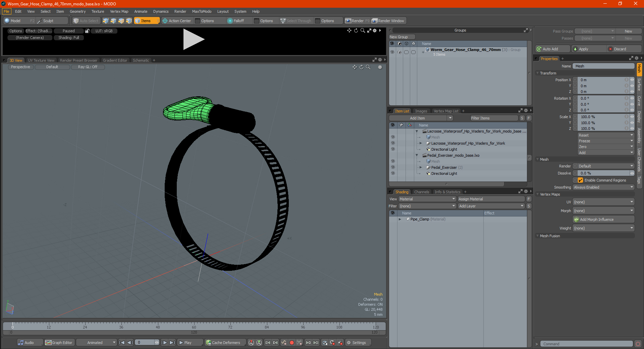This screenshot has width=644, height=349.
Task: Click Dissolve percentage slider field
Action: pyautogui.click(x=603, y=173)
